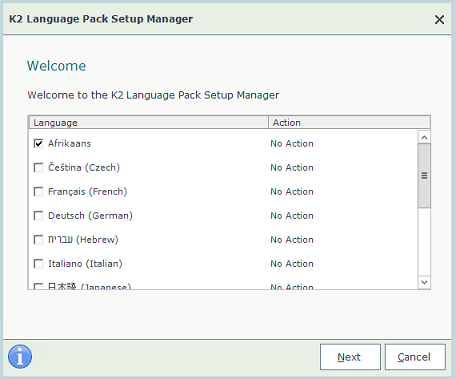Viewport: 456px width, 379px height.
Task: Uncheck the Afrikaans language checkbox
Action: [x=38, y=143]
